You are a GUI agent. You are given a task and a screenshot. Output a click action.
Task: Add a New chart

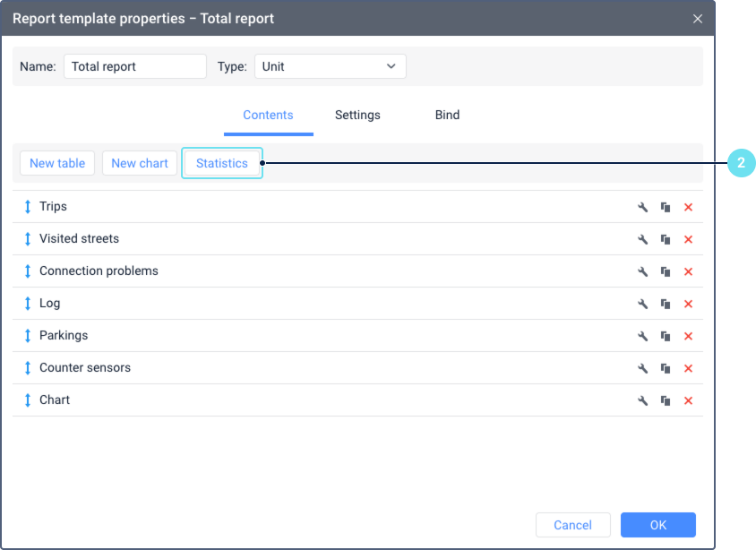click(140, 163)
